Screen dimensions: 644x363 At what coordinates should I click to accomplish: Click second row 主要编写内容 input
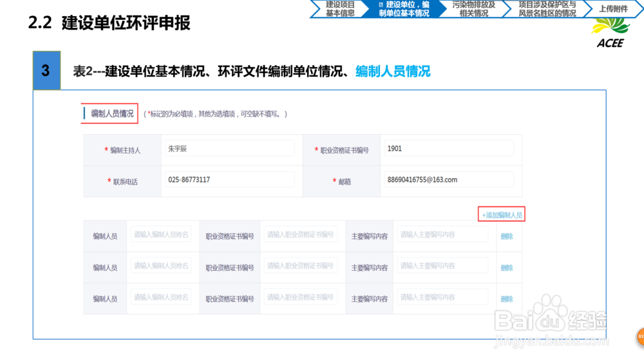pyautogui.click(x=442, y=266)
